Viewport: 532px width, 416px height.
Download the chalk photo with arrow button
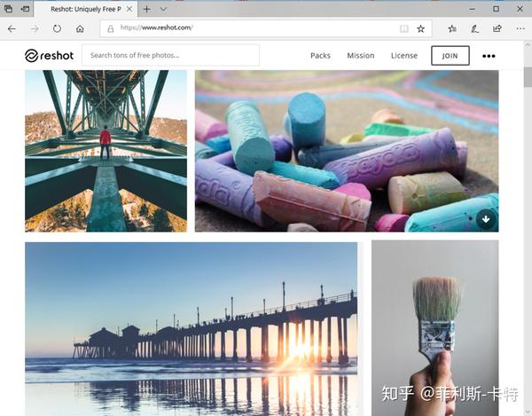coord(486,219)
